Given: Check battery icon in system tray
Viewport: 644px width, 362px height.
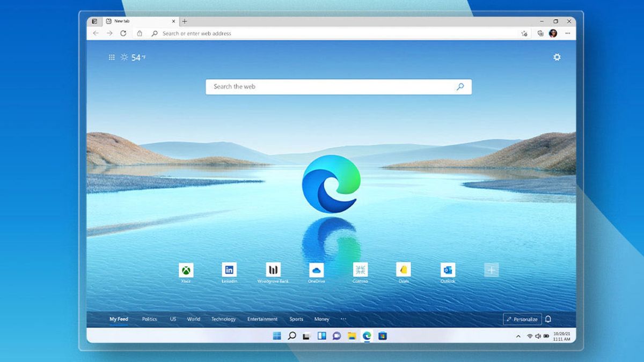Looking at the screenshot, I should coord(546,336).
